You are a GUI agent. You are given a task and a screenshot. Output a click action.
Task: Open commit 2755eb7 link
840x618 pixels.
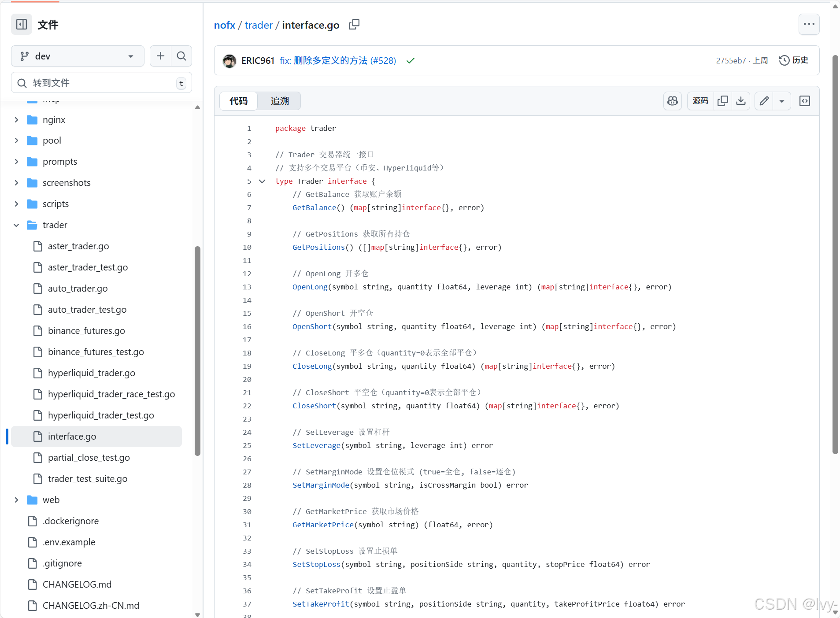coord(731,61)
